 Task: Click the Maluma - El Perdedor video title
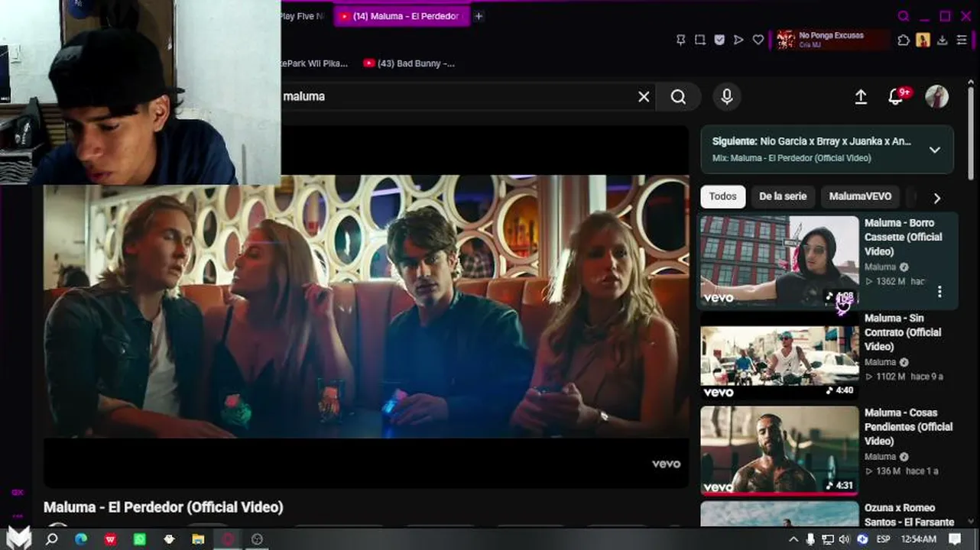pos(164,507)
